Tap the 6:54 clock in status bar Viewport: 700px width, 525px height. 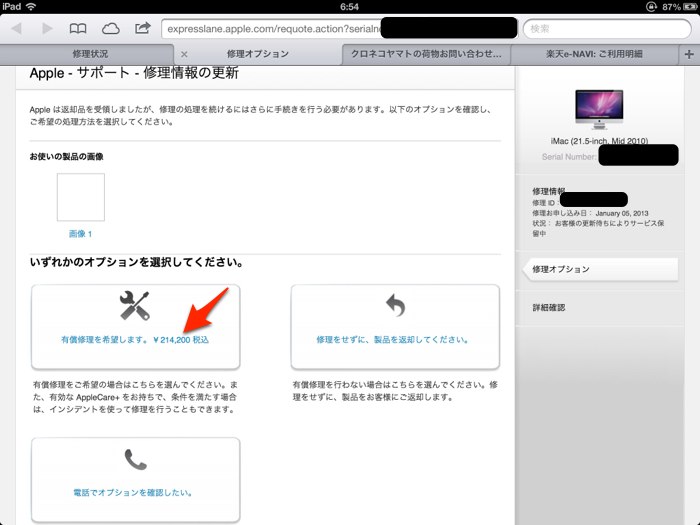coord(349,7)
